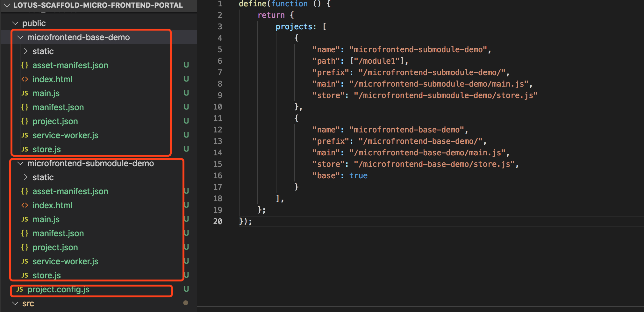Click JSON icon of submodule-demo asset-manifest.json
644x312 pixels.
pos(25,191)
